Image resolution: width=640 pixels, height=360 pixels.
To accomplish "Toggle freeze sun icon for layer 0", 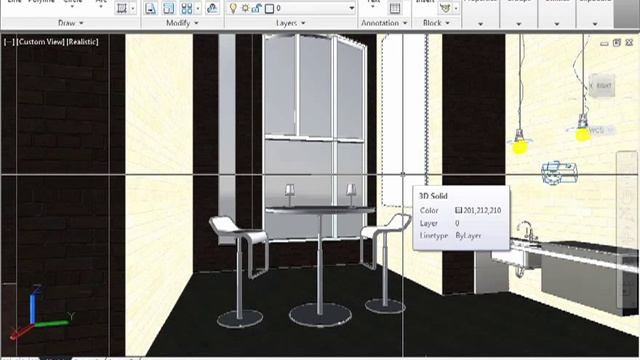I will click(245, 8).
